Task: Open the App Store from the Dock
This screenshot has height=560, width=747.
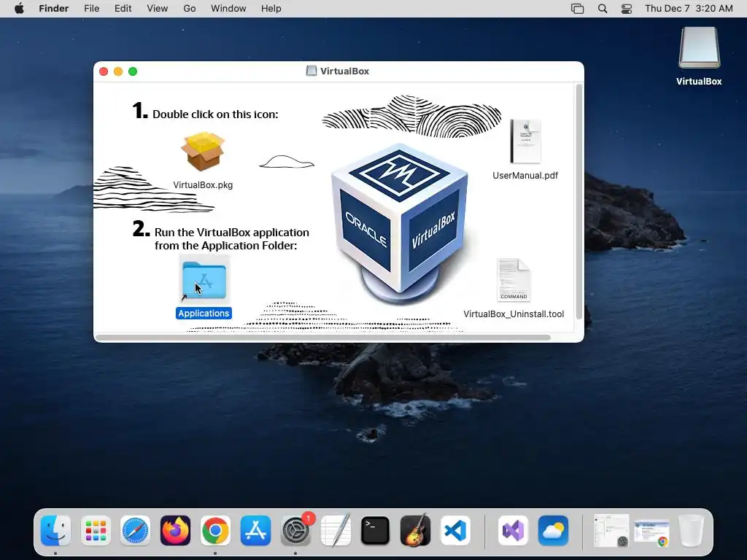Action: (x=255, y=531)
